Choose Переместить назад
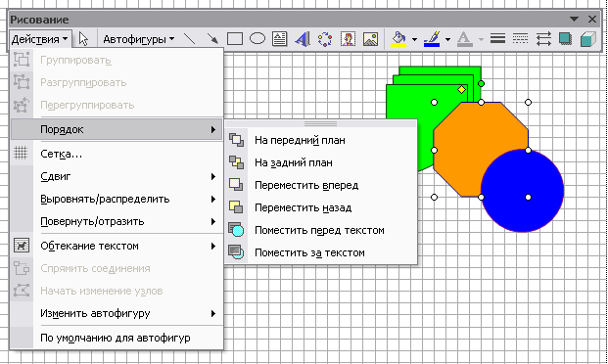Viewport: 608px width, 364px height. (x=321, y=207)
